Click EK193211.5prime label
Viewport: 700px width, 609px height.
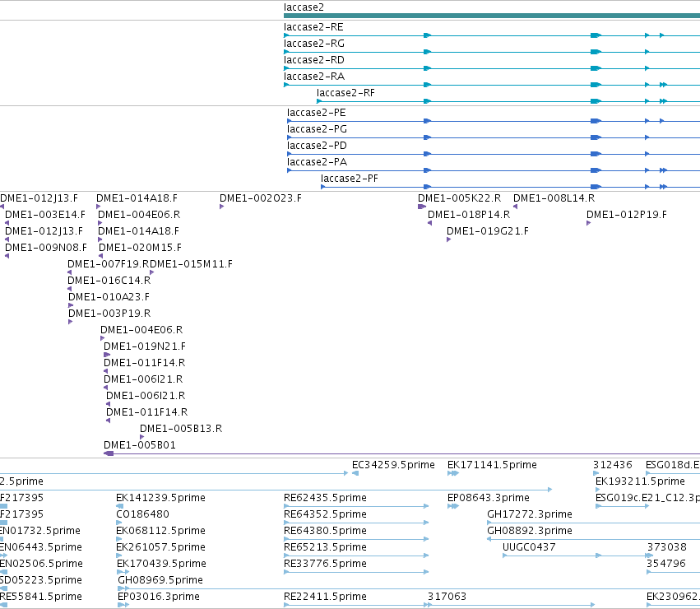click(x=640, y=481)
